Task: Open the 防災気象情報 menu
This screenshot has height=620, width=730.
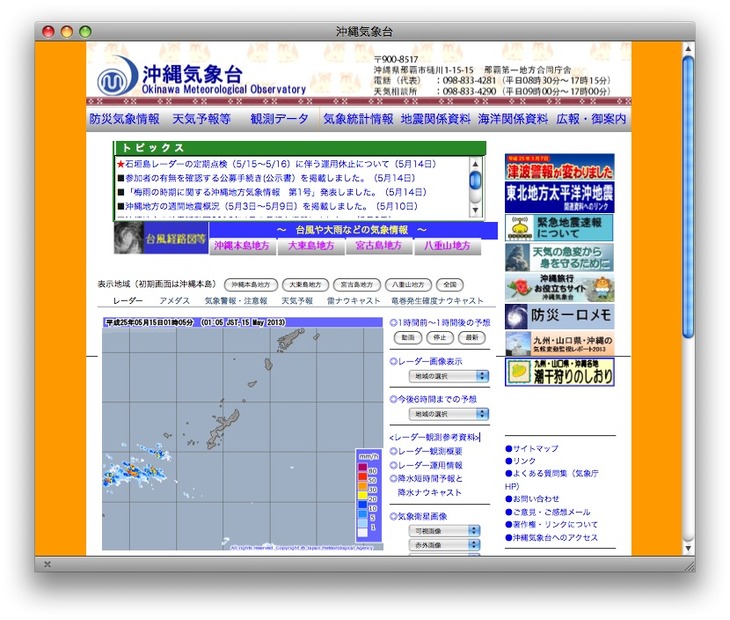Action: [x=124, y=119]
